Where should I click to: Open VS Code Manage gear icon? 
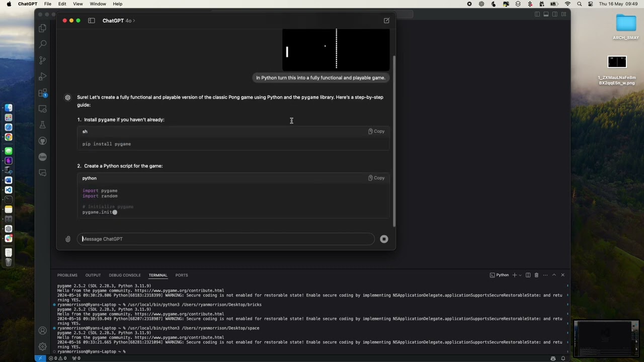[43, 346]
